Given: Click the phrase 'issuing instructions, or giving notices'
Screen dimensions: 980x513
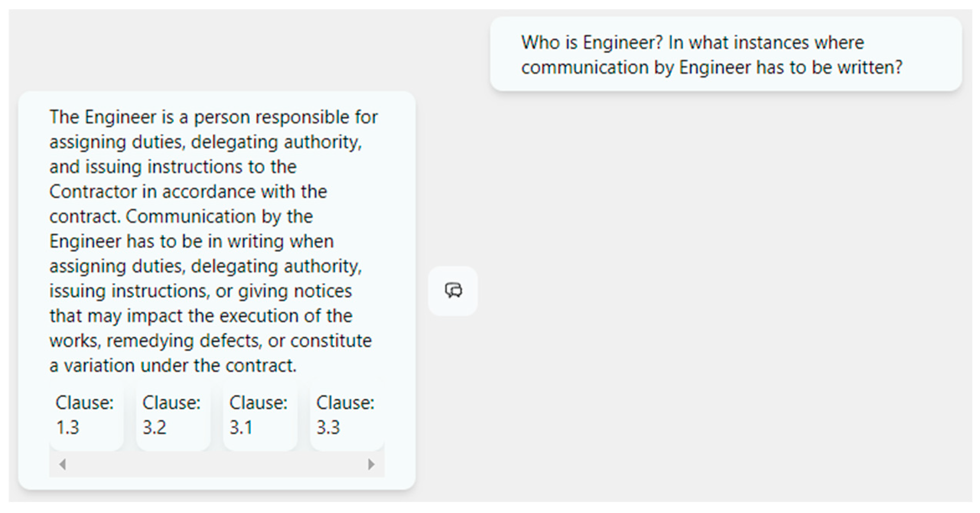Looking at the screenshot, I should [x=200, y=291].
